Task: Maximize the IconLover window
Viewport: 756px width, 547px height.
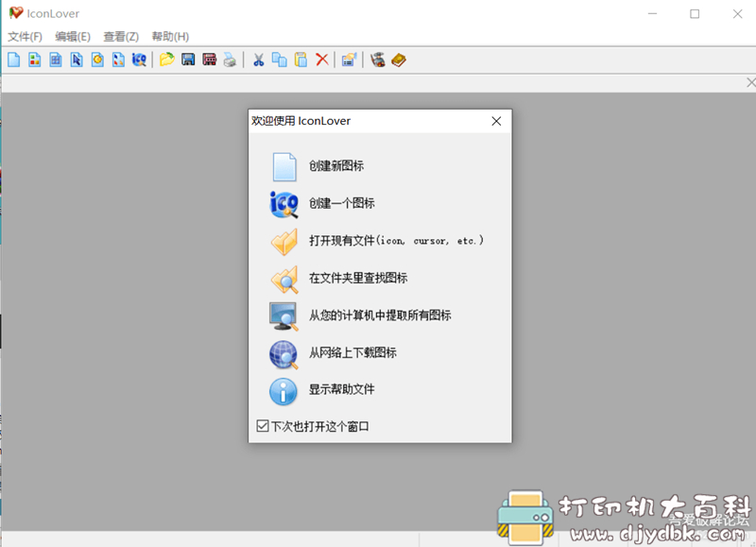Action: pyautogui.click(x=695, y=14)
